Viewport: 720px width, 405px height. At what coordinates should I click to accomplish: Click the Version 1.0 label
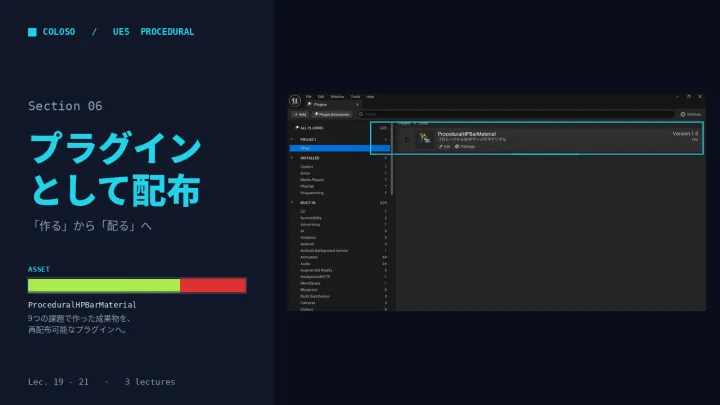click(685, 134)
